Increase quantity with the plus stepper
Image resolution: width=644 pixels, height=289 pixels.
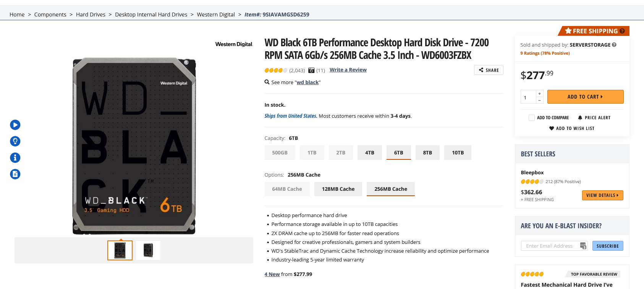539,94
